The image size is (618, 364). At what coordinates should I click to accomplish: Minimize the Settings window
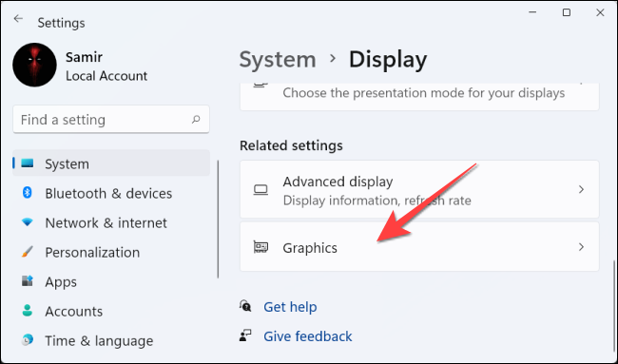pyautogui.click(x=532, y=12)
